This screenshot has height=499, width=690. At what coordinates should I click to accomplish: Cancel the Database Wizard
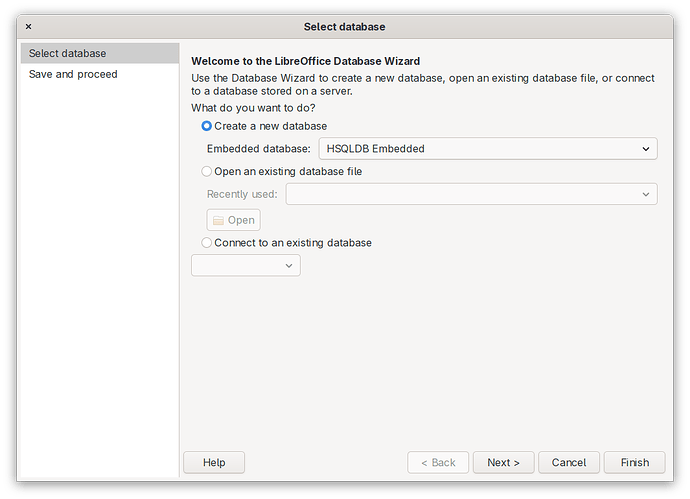pyautogui.click(x=569, y=462)
